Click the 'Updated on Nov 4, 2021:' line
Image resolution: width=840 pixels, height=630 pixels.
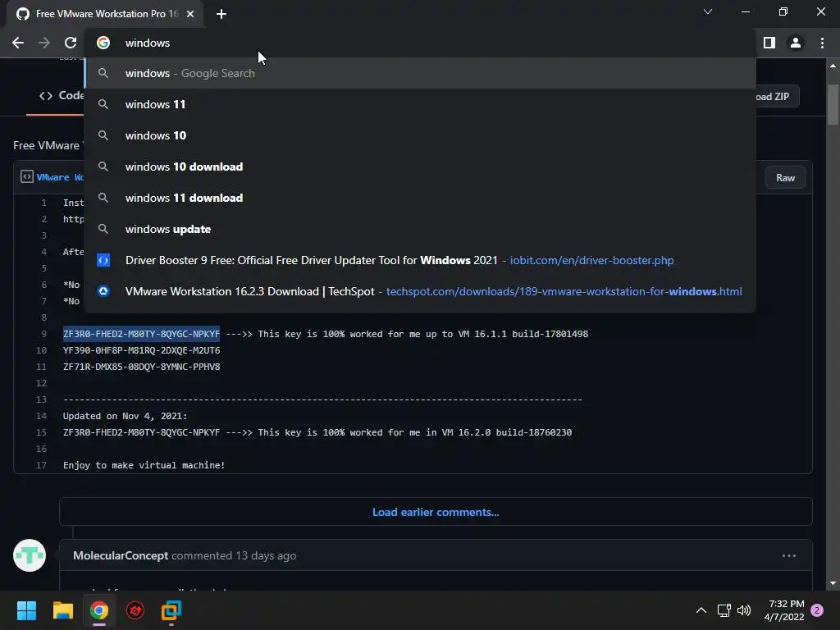[x=125, y=416]
